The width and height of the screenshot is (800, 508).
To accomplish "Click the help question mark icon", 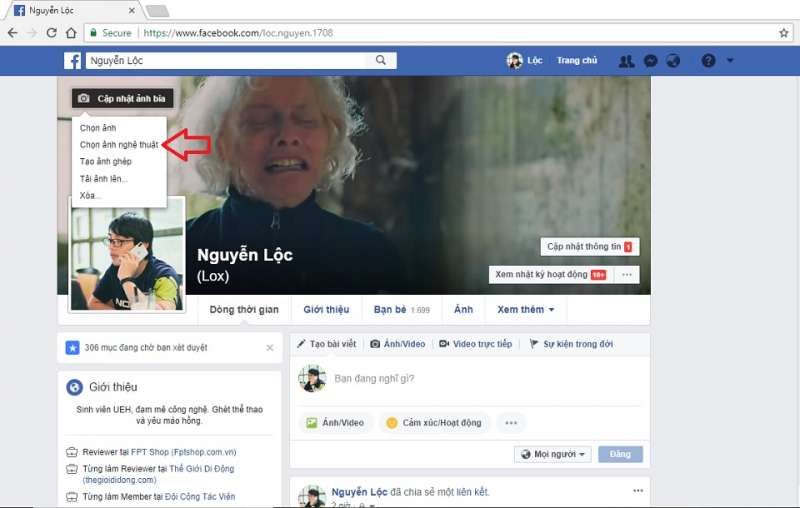I will tap(708, 61).
